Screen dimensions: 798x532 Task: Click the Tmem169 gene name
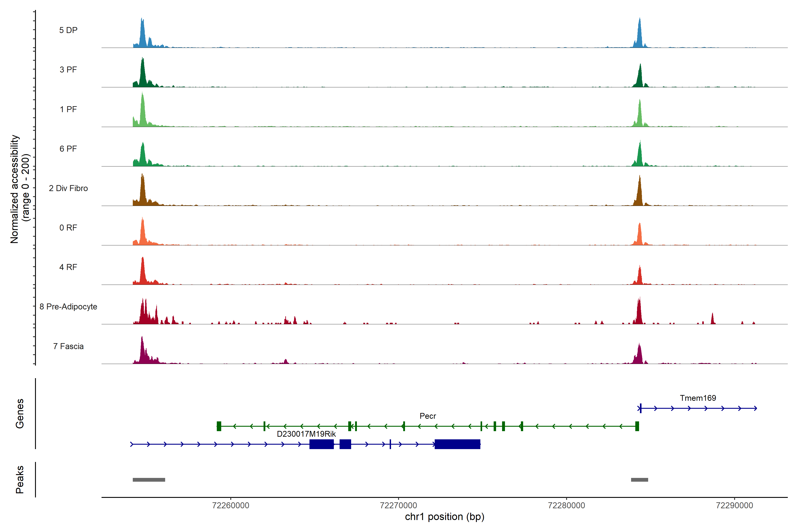click(698, 398)
